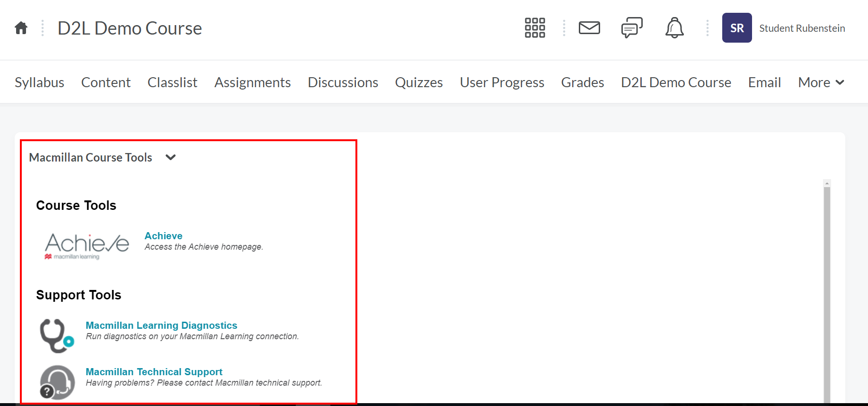Open the Email nav item
The width and height of the screenshot is (868, 406).
coord(764,82)
